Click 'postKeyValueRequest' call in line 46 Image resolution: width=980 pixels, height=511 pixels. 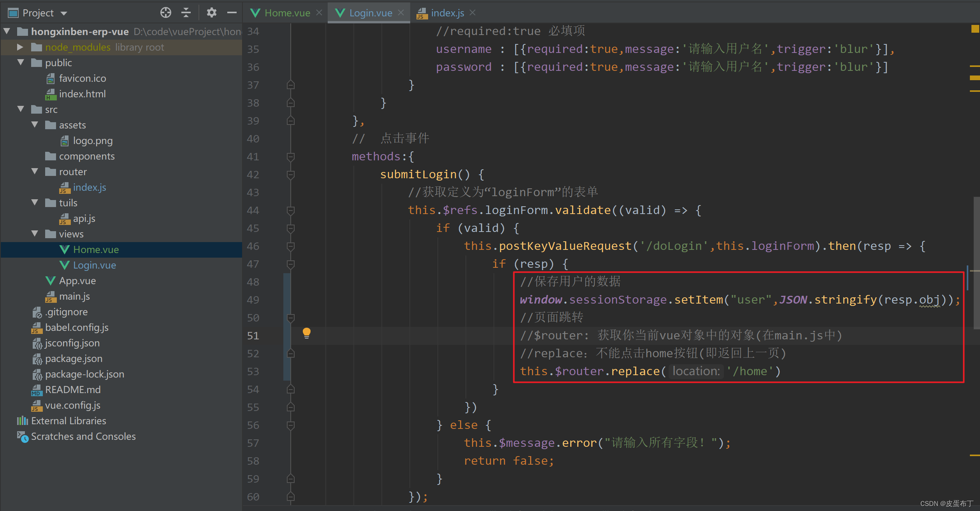click(x=565, y=246)
